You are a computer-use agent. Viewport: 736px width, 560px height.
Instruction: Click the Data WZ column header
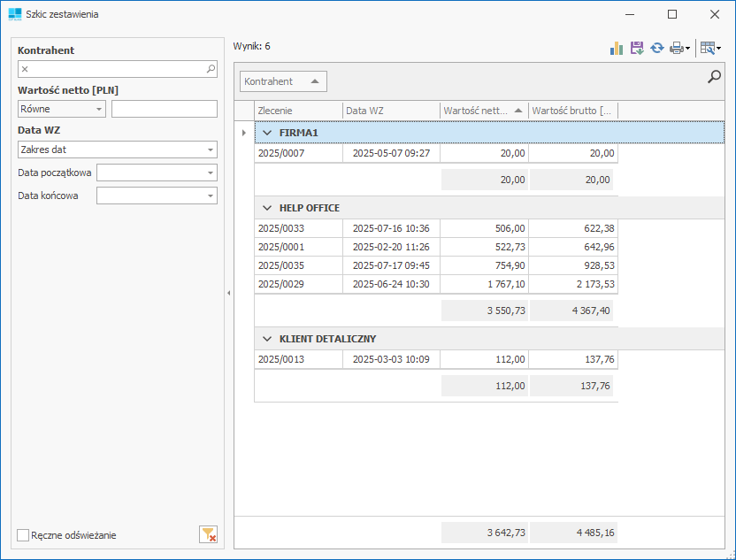click(390, 111)
